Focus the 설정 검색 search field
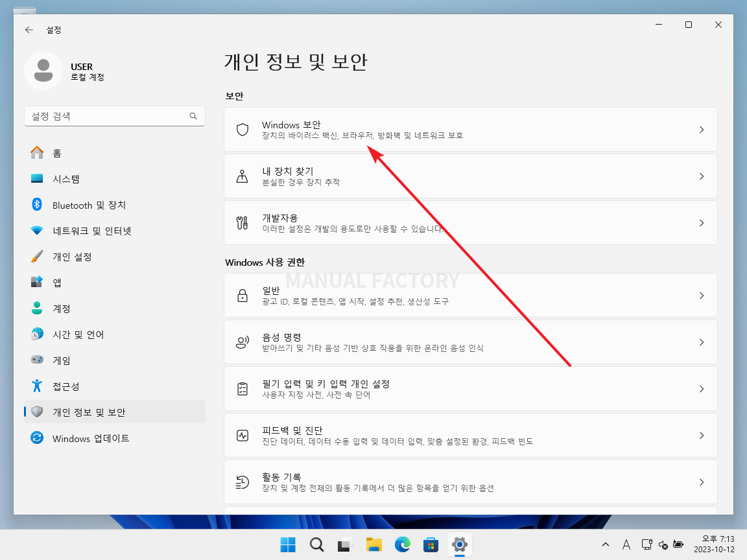Screen dimensions: 747x560 pyautogui.click(x=114, y=116)
